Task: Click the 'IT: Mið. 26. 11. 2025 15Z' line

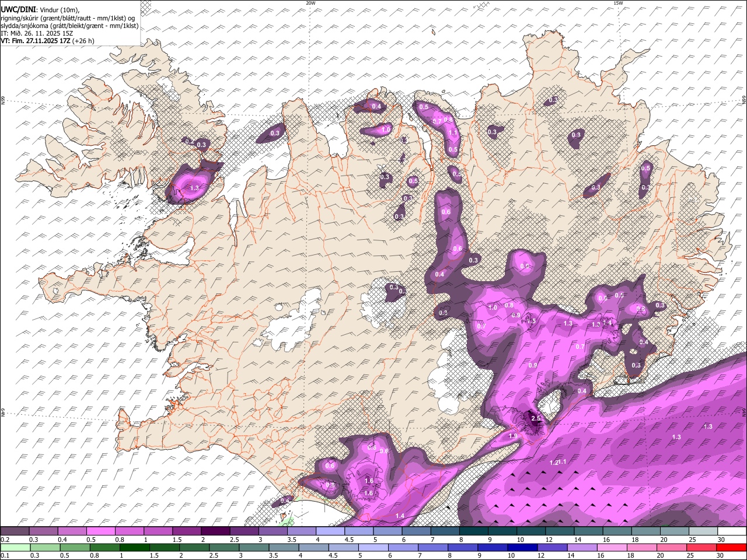Action: [37, 33]
